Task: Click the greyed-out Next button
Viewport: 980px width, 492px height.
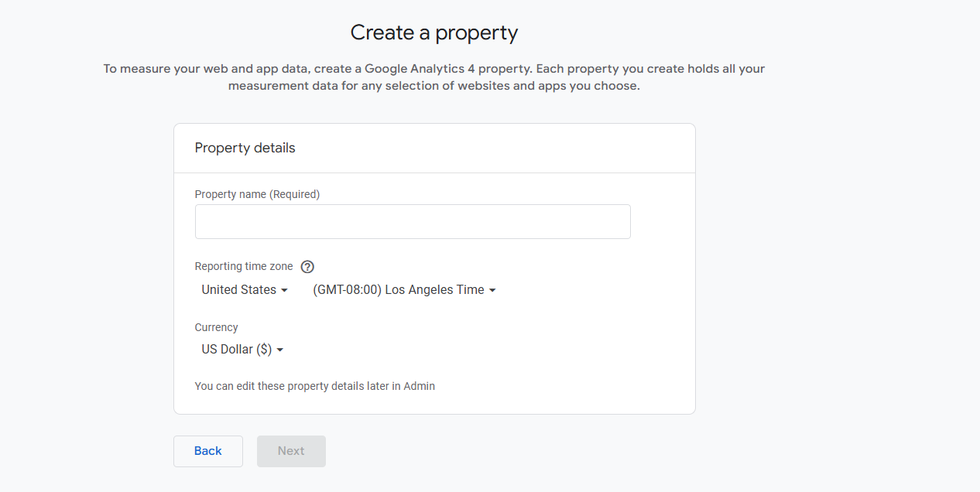Action: 291,451
